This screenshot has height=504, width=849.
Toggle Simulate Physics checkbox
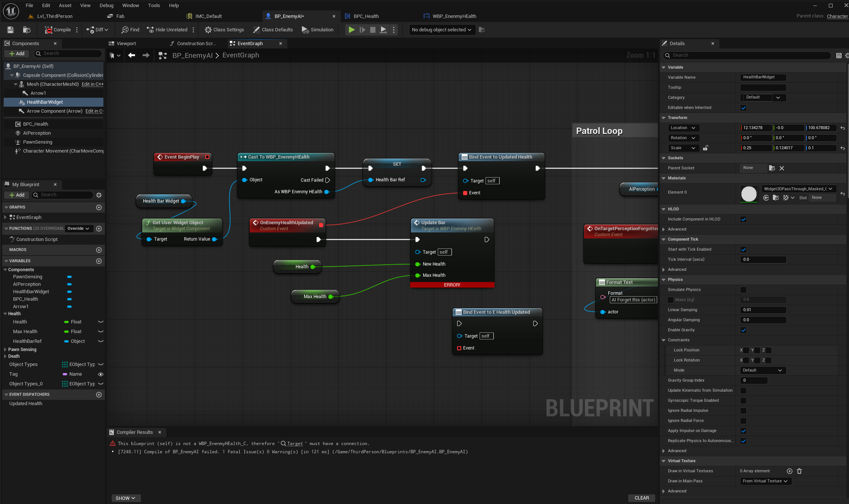click(743, 290)
